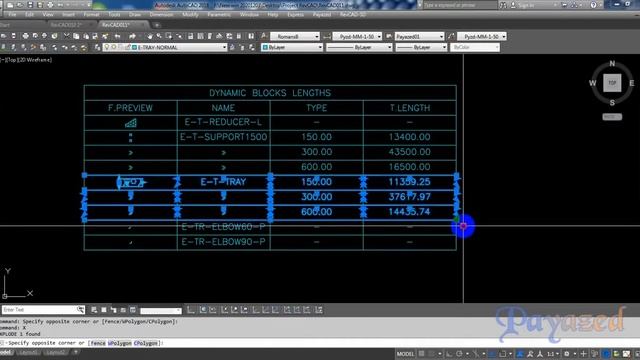Select the Zoom Window tool
The height and width of the screenshot is (360, 640).
[x=169, y=36]
